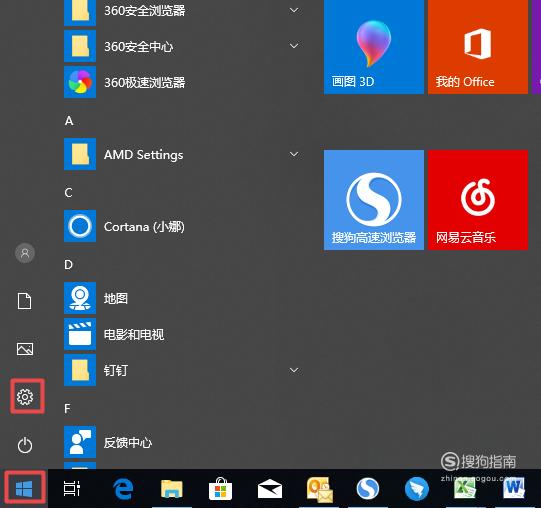
Task: Click the Windows Start button
Action: click(24, 489)
